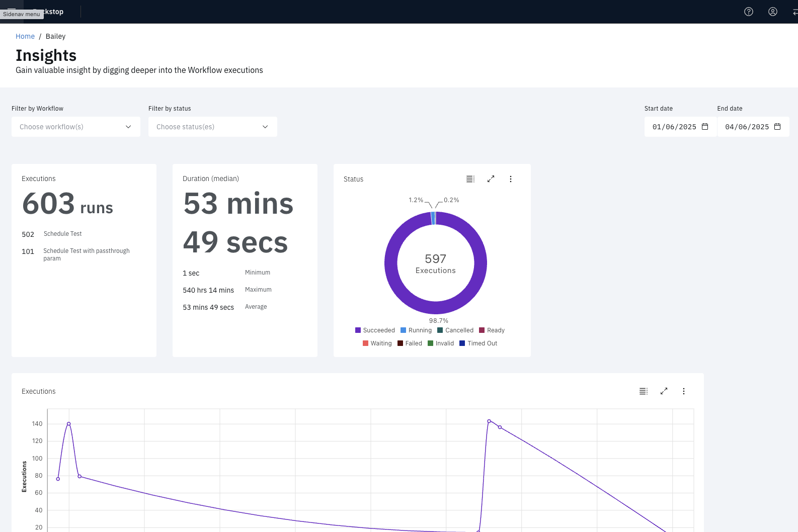Toggle Succeeded legend item
Screen dimensions: 798x532
[375, 330]
